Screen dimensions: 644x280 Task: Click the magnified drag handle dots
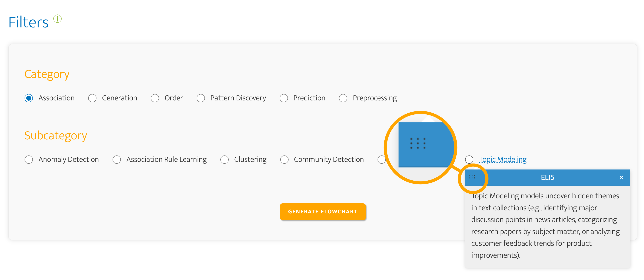417,143
